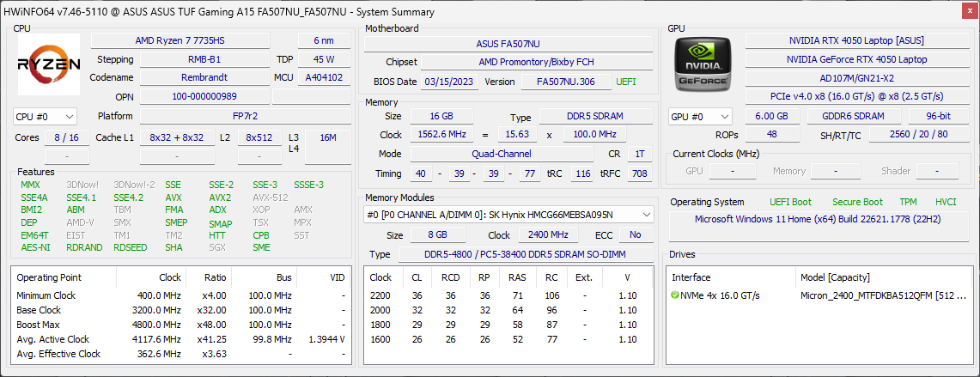Click the AMD Promontory/Bixby FCH chipset field
This screenshot has width=980, height=377.
point(536,63)
